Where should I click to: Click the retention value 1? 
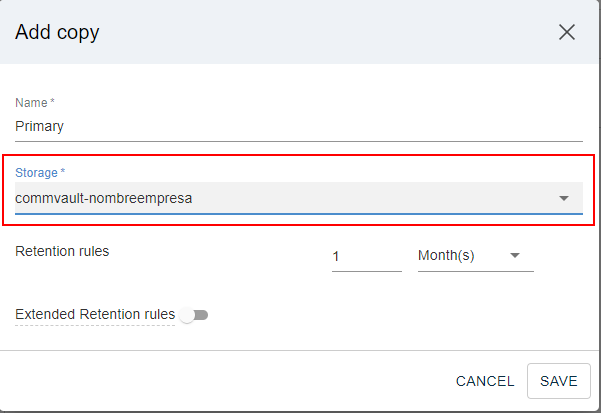(x=337, y=256)
